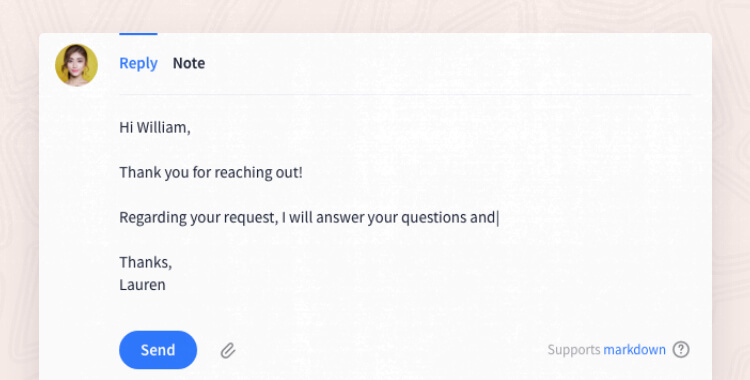
Task: Place cursor in the "Hi William," line
Action: pyautogui.click(x=154, y=128)
